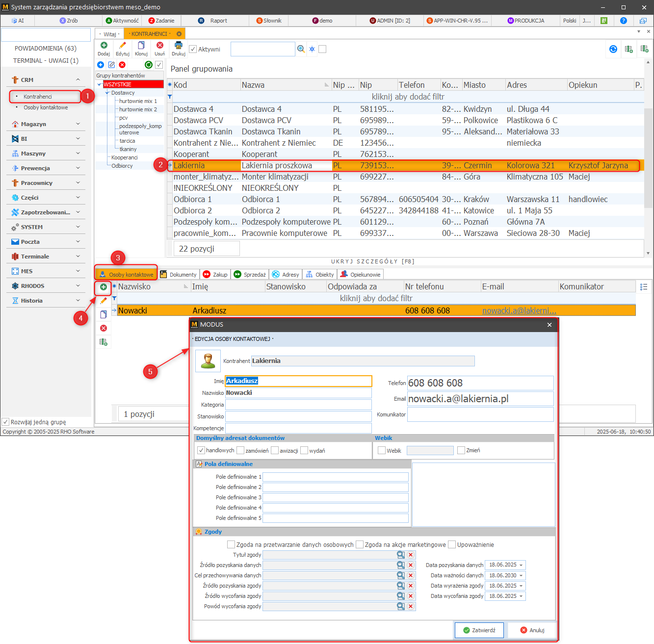Open the Adresy tab
This screenshot has width=654, height=644.
click(286, 275)
